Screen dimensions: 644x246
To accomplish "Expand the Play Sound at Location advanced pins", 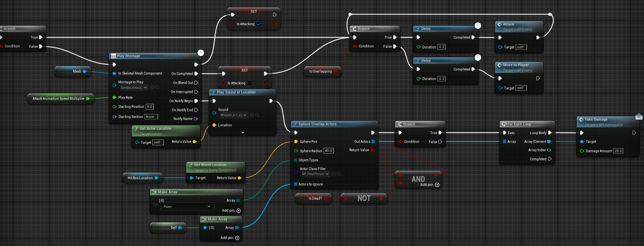I will (243, 132).
